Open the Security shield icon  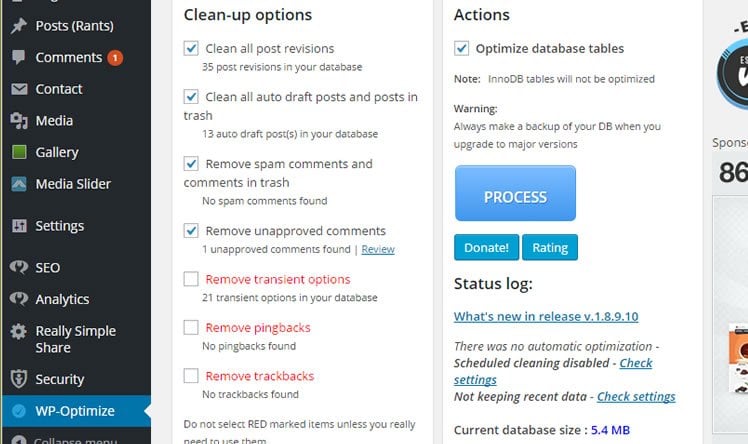(x=19, y=379)
